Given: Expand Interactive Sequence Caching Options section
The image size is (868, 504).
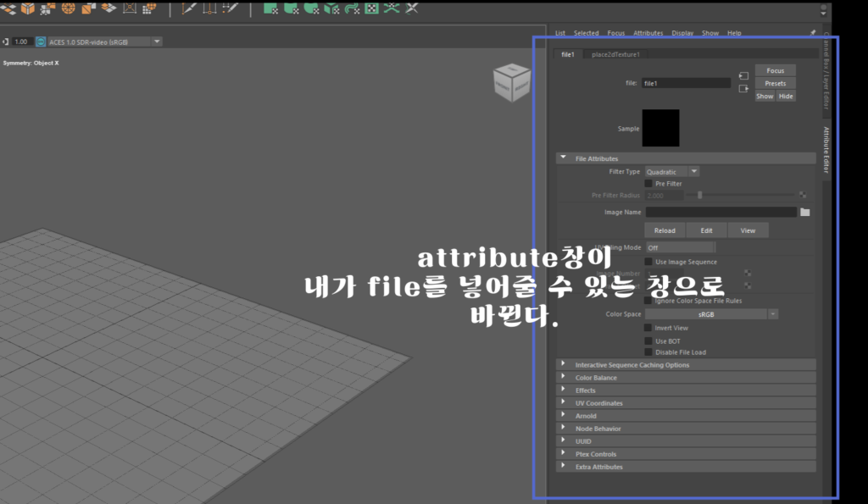Looking at the screenshot, I should tap(686, 365).
